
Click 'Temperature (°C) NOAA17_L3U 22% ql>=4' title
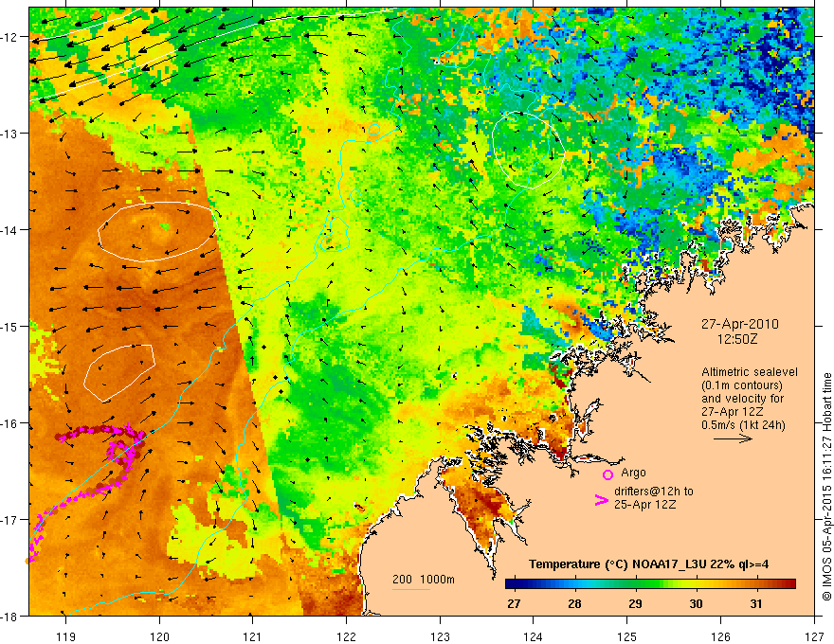(648, 564)
